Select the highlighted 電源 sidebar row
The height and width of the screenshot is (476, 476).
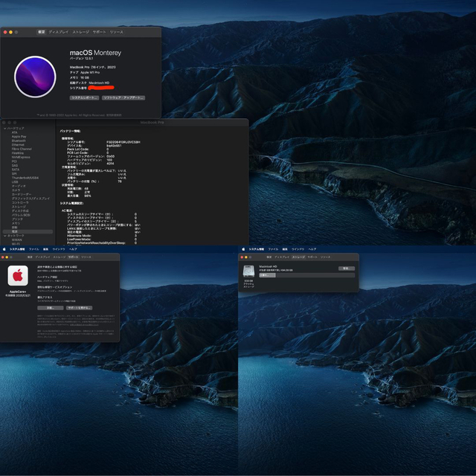point(28,231)
